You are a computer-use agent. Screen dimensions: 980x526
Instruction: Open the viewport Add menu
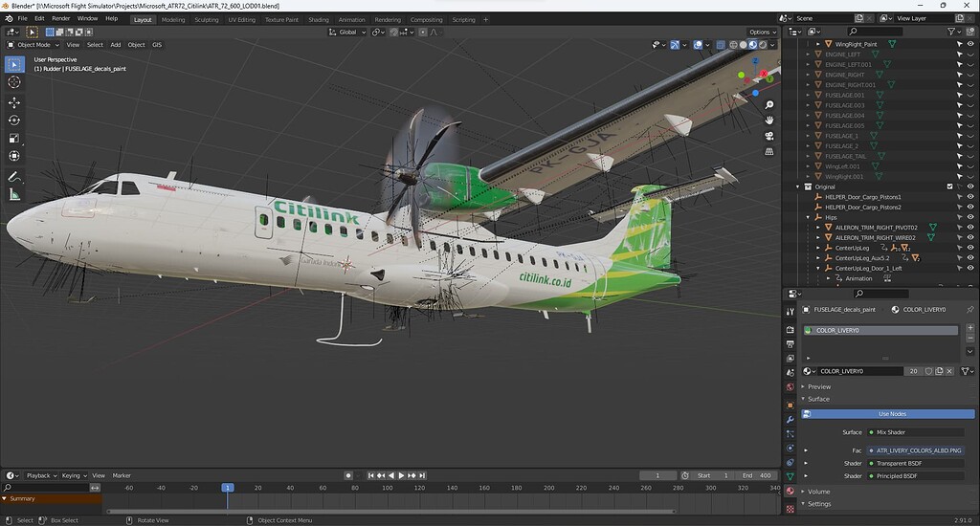(116, 45)
